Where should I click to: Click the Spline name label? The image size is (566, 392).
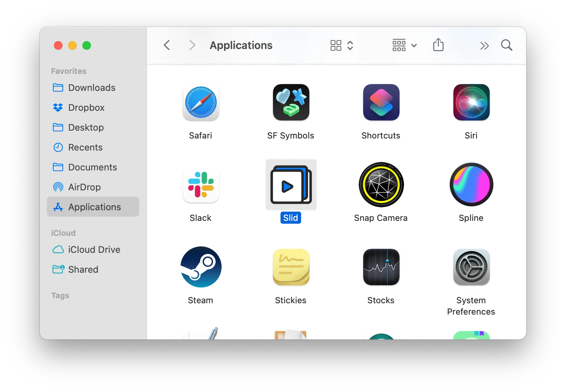coord(471,218)
